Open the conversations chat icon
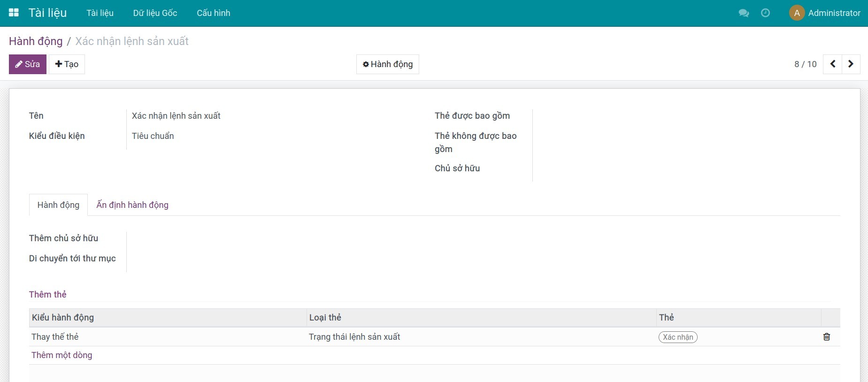The image size is (868, 382). tap(744, 13)
